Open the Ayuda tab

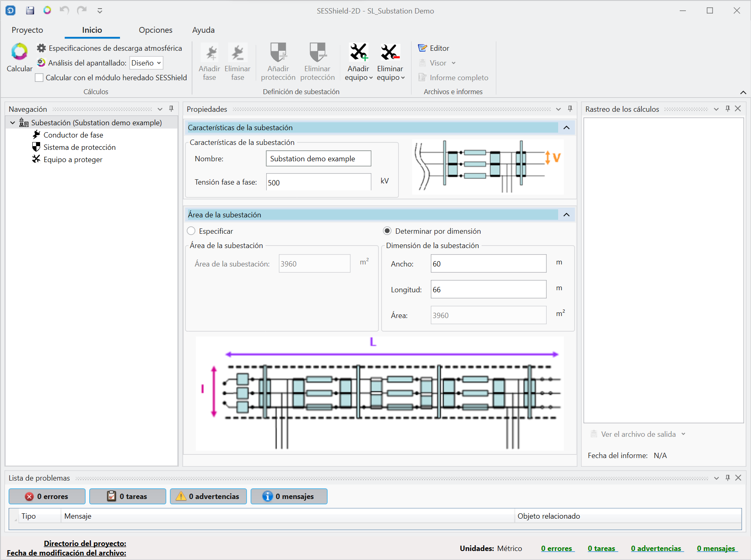coord(204,30)
